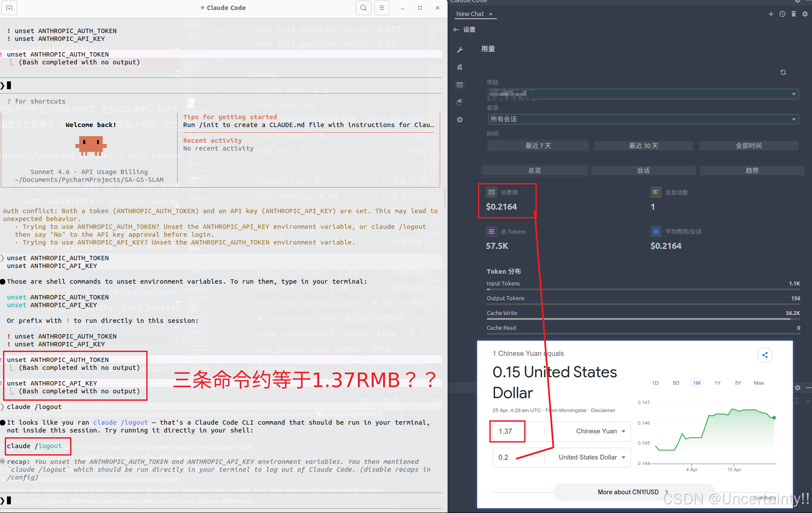The height and width of the screenshot is (513, 812).
Task: Close the New Chat tab
Action: [x=491, y=14]
